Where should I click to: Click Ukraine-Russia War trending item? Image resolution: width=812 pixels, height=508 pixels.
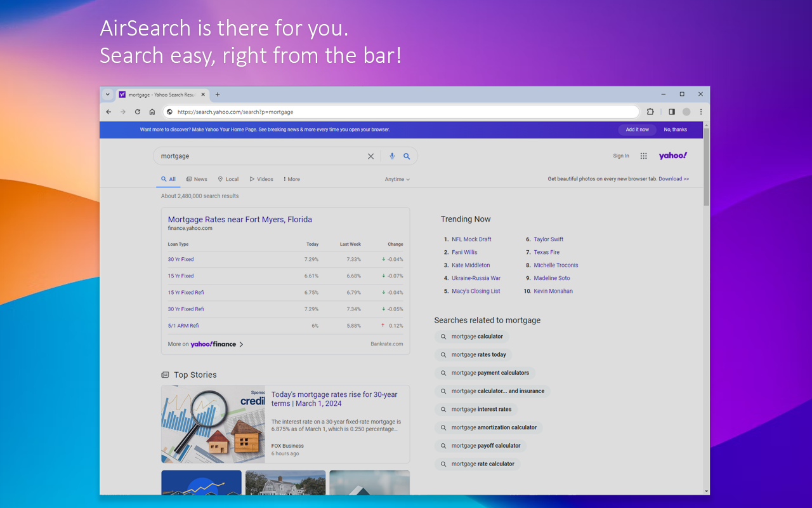point(476,278)
